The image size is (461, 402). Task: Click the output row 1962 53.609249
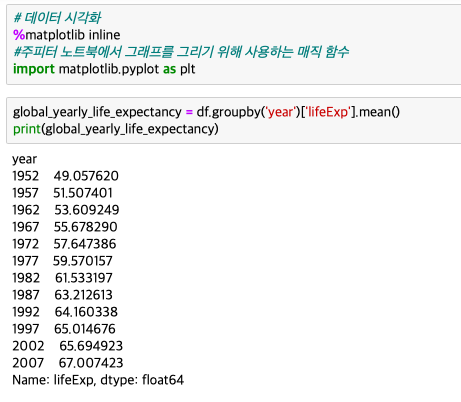pos(66,210)
